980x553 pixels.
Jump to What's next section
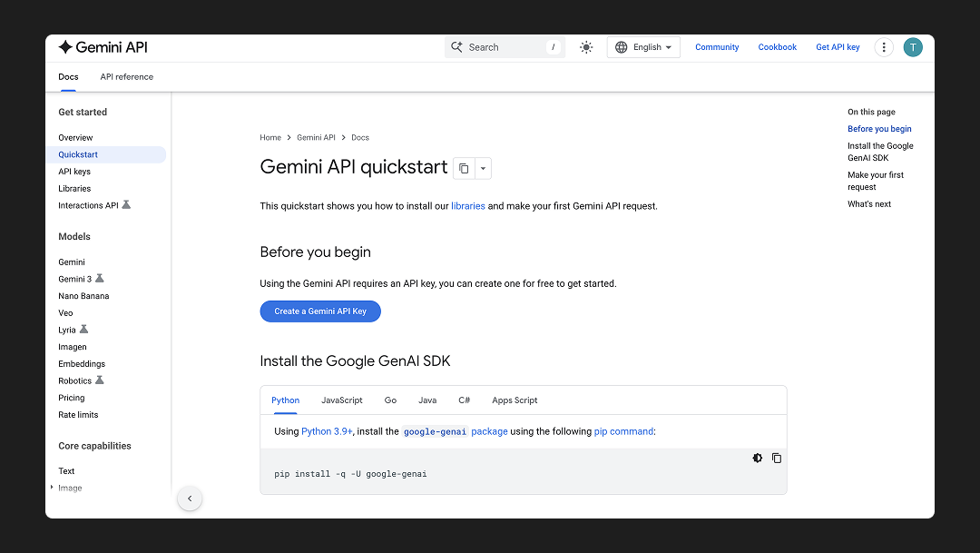coord(869,204)
